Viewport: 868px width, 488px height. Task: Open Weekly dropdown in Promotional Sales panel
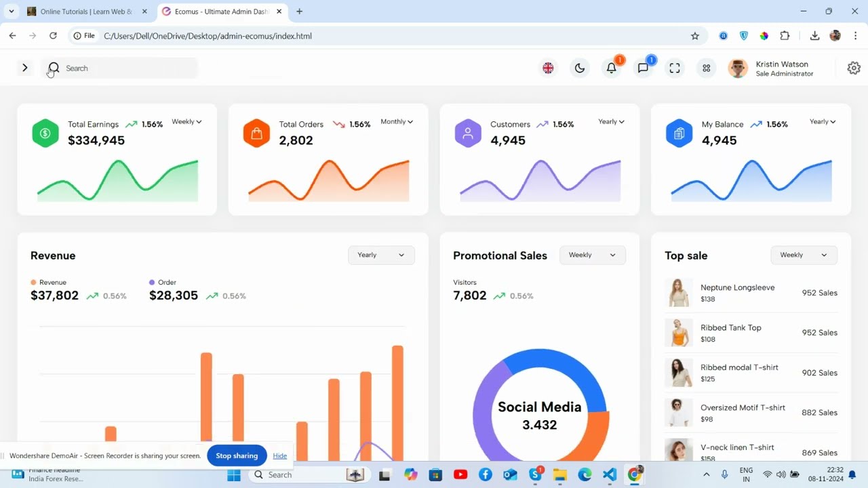[x=592, y=255]
